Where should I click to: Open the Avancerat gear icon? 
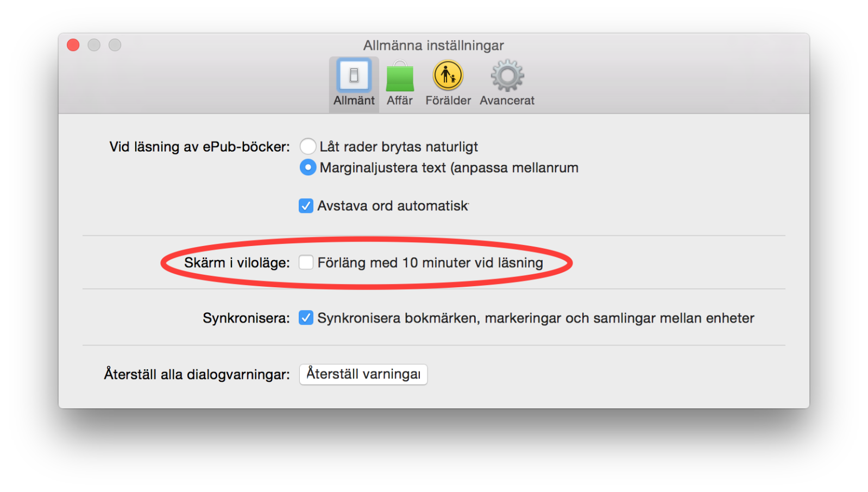click(x=507, y=75)
